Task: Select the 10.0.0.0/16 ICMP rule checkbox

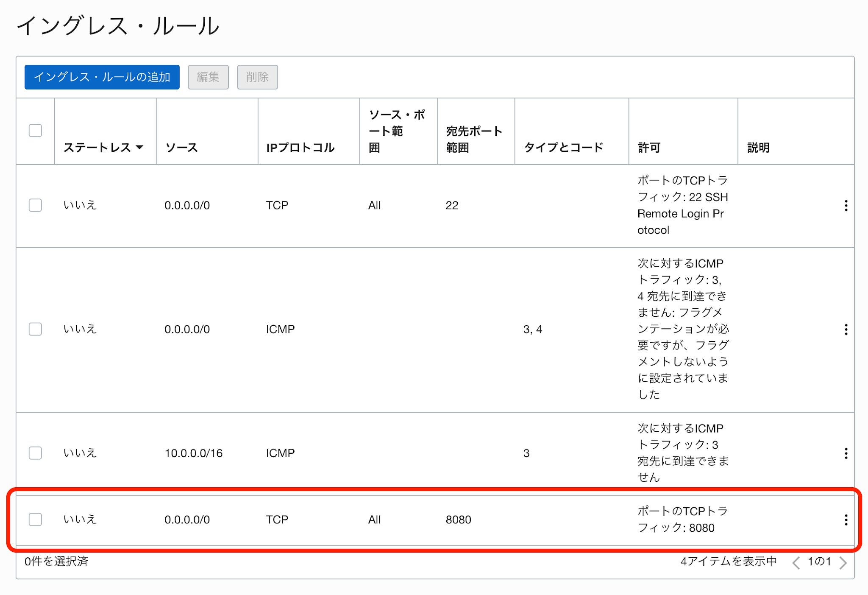Action: (35, 453)
